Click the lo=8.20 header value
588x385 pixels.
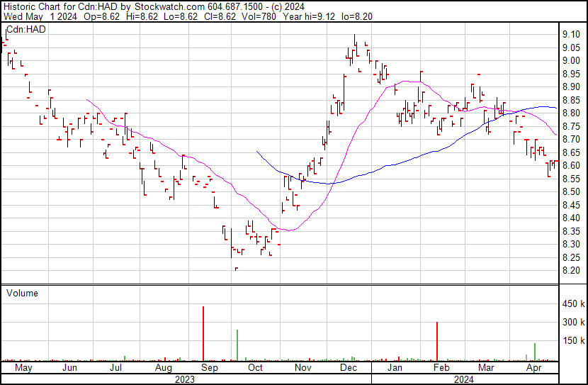356,16
